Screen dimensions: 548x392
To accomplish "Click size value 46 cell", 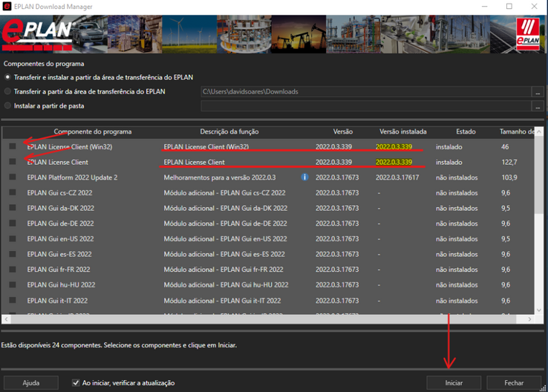I will [x=505, y=146].
